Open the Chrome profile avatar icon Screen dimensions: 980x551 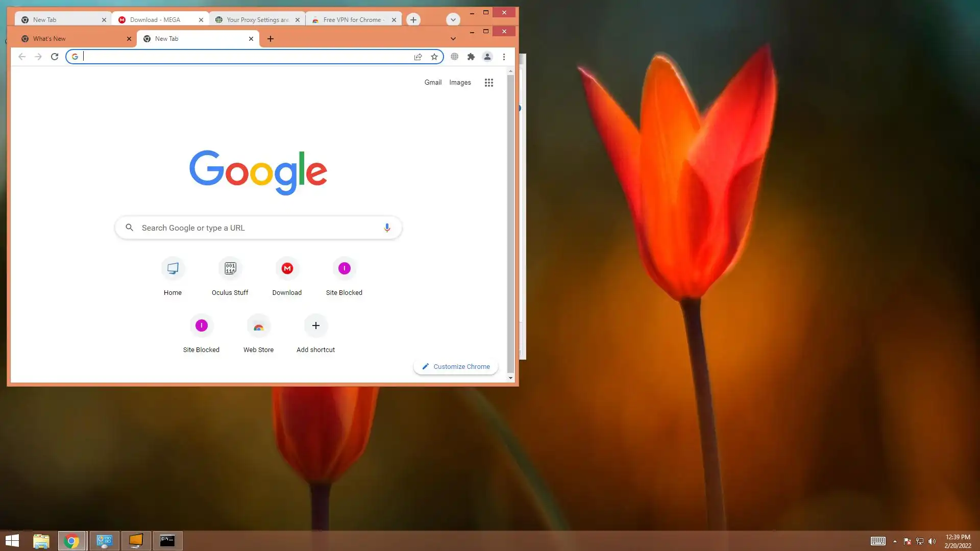point(487,57)
